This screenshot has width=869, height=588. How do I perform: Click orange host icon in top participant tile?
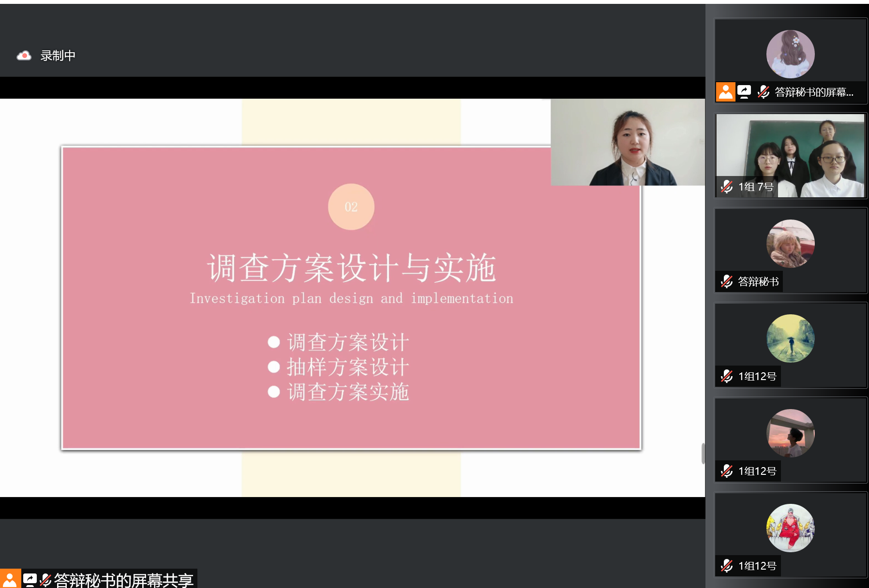(725, 92)
